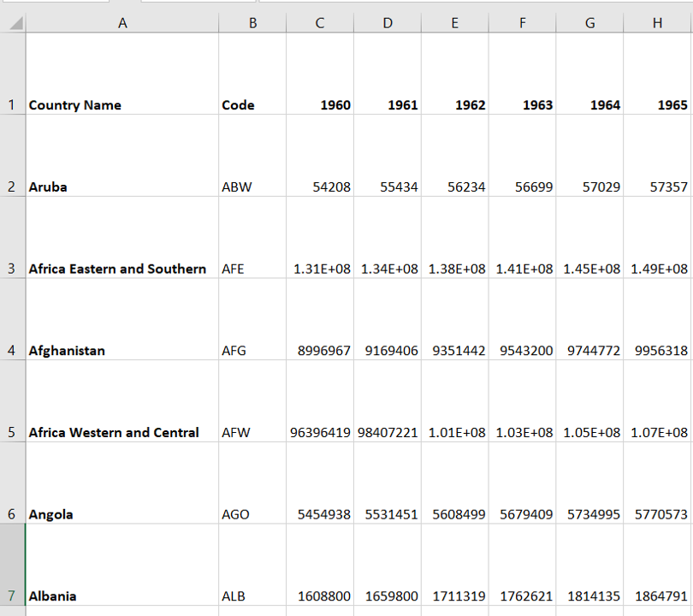Select row 2 header
The width and height of the screenshot is (693, 616).
12,156
